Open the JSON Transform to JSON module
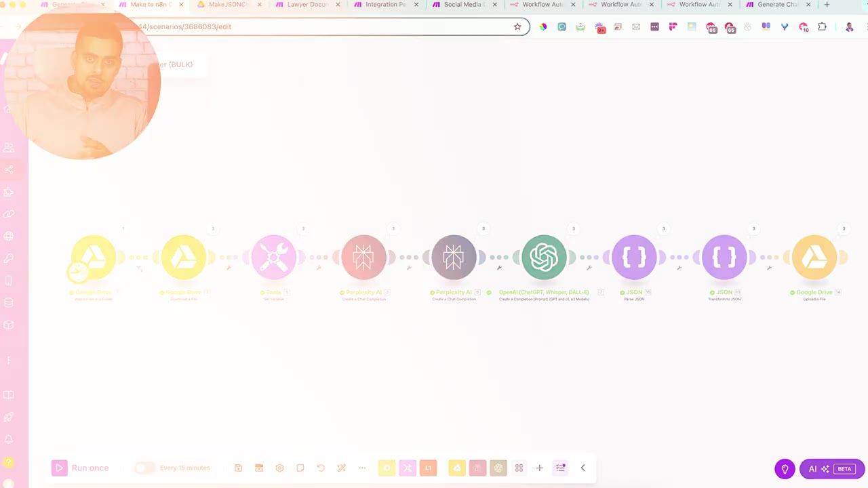 (724, 257)
